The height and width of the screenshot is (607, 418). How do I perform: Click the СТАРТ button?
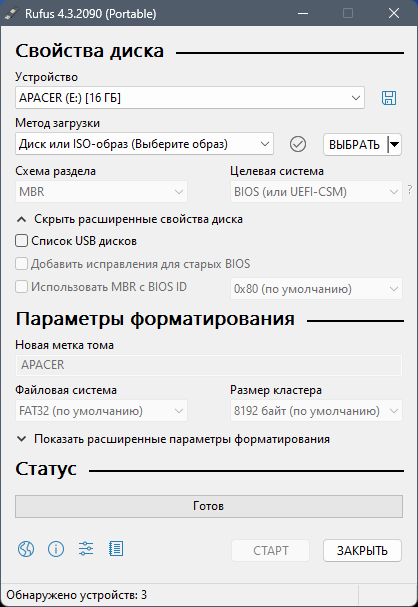pos(271,550)
